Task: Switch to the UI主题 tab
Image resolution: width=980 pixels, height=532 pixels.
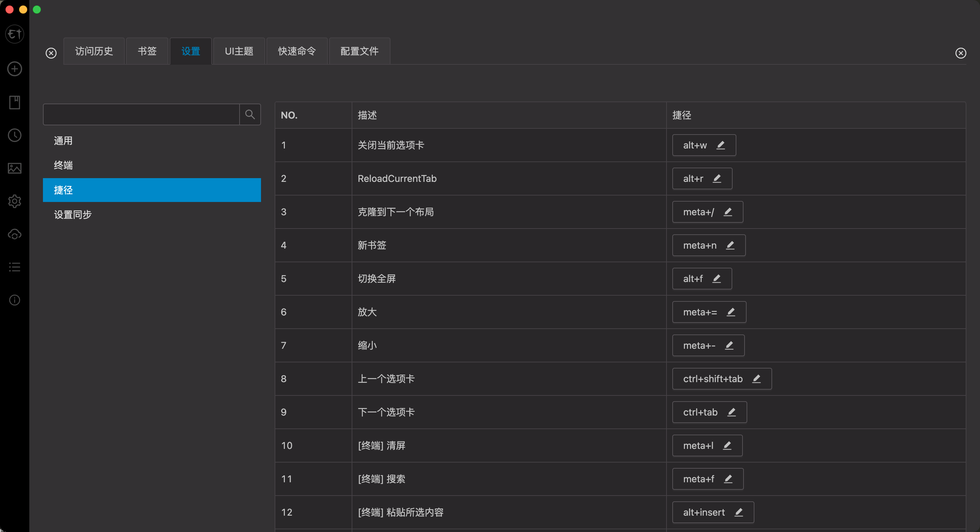Action: click(239, 51)
